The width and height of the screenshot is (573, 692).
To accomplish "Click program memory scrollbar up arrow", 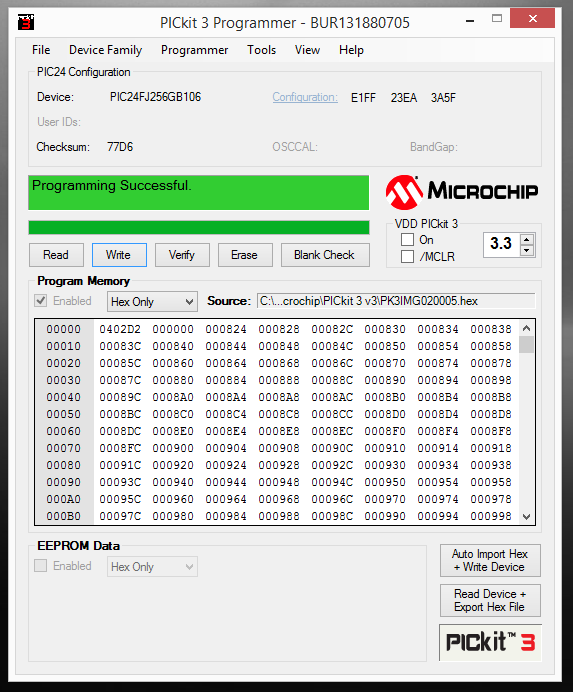I will (526, 328).
